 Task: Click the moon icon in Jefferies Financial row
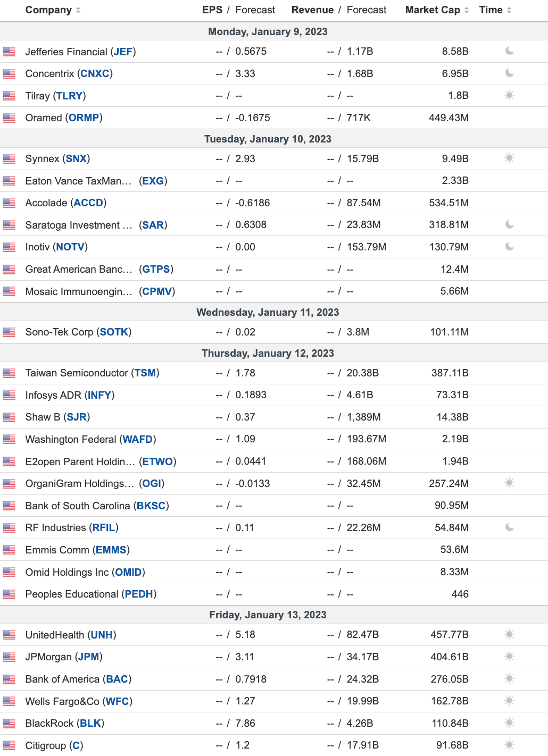509,51
